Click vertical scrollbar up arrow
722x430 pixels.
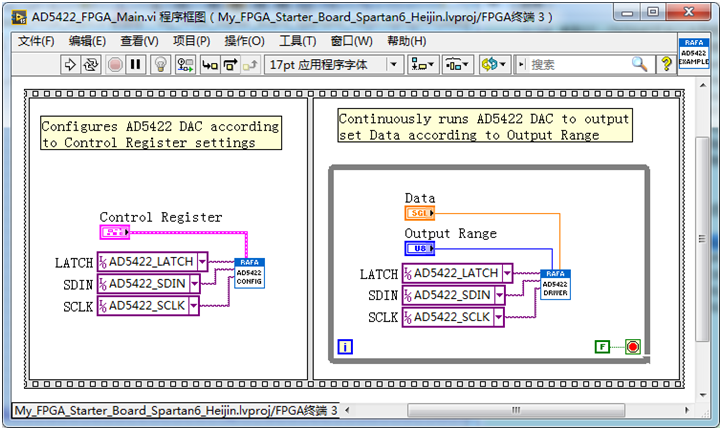703,85
